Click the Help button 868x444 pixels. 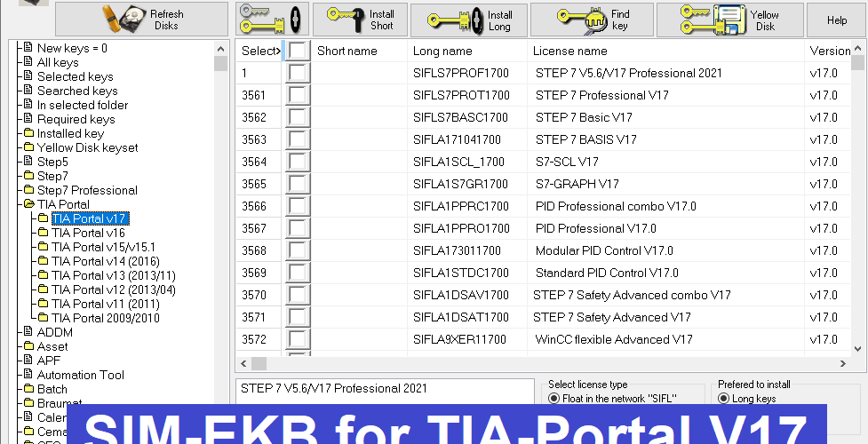click(x=837, y=20)
